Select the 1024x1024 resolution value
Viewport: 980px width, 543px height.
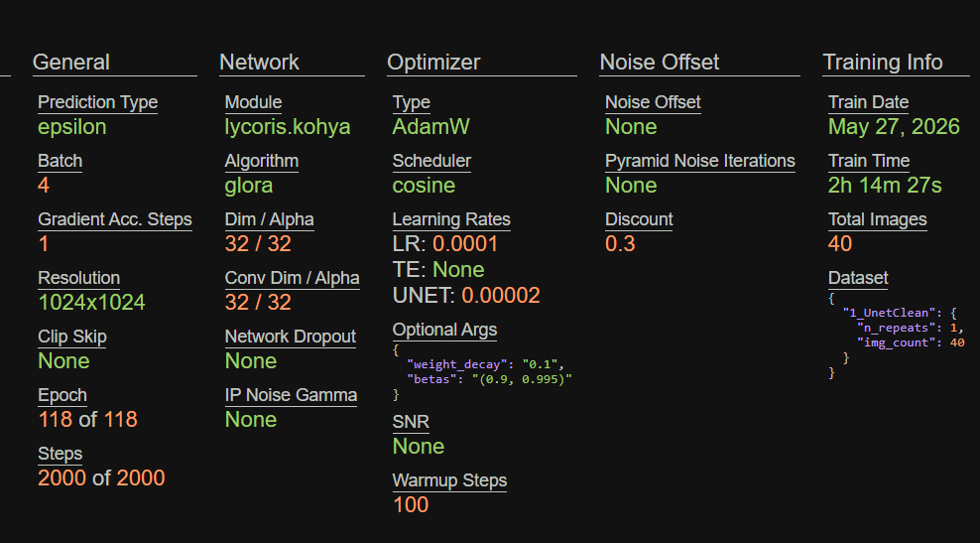(91, 303)
